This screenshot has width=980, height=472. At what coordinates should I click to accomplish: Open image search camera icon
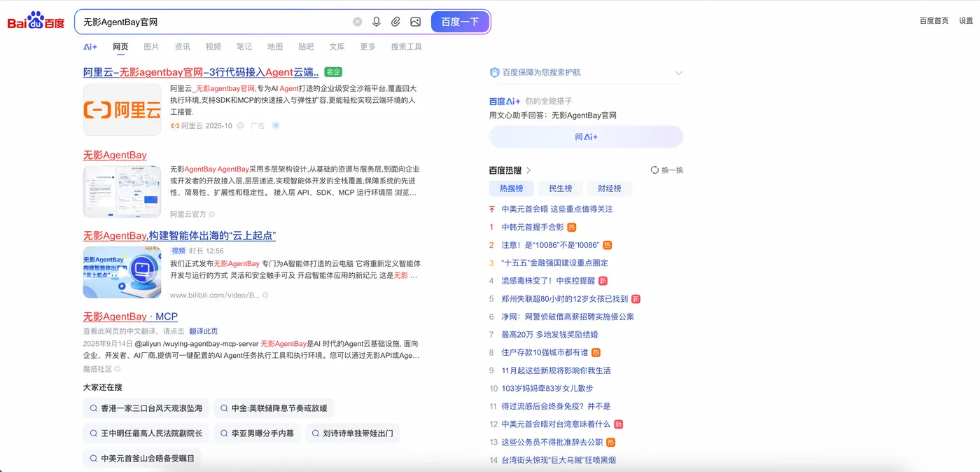[415, 22]
